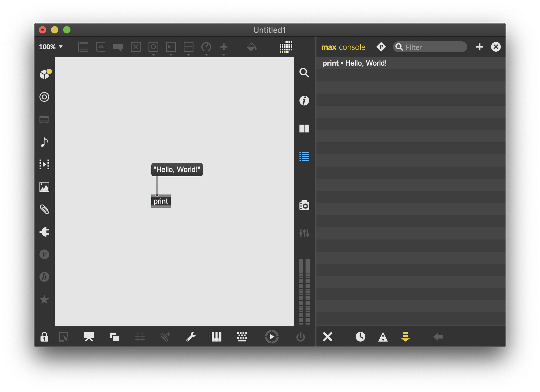Clear the console with X button

(328, 337)
